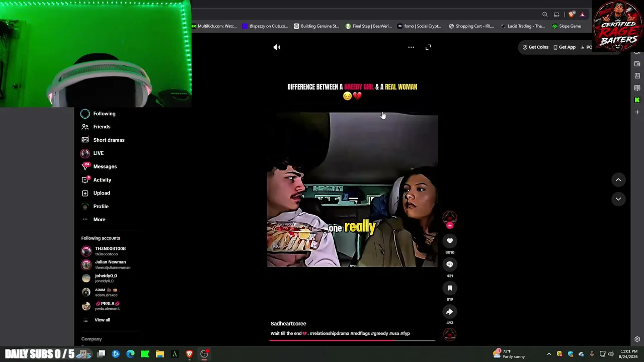Bookmark the video to favorites
The width and height of the screenshot is (644, 362).
450,288
